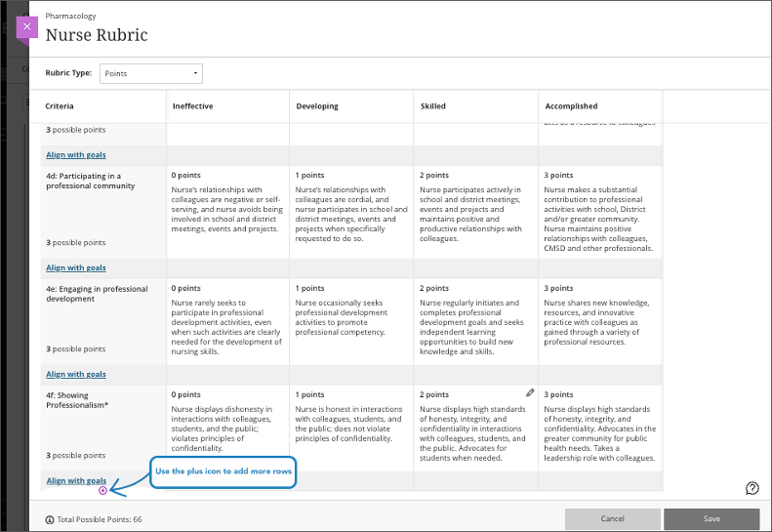
Task: Click the plus icon to add a row
Action: 103,490
